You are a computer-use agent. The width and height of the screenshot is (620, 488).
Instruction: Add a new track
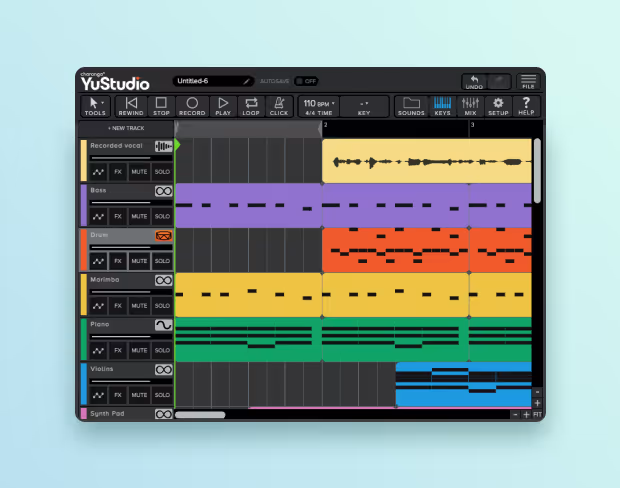pyautogui.click(x=126, y=128)
